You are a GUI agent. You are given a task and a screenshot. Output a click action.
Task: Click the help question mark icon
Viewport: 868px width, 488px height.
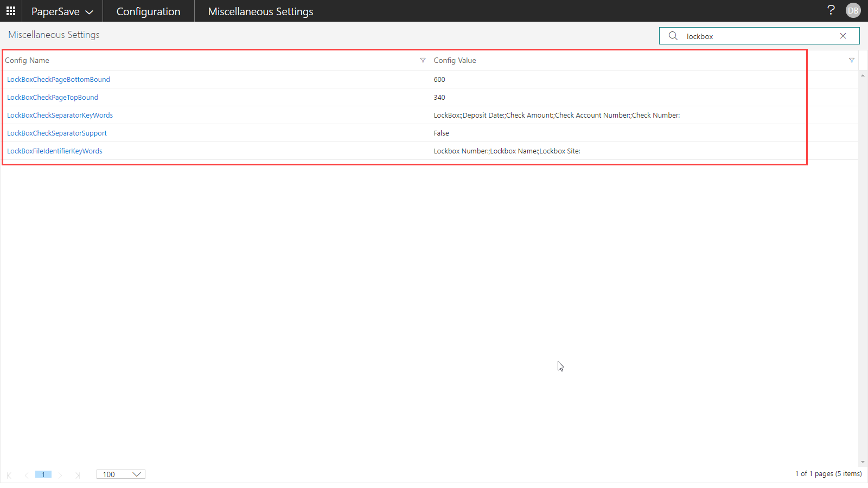point(831,10)
